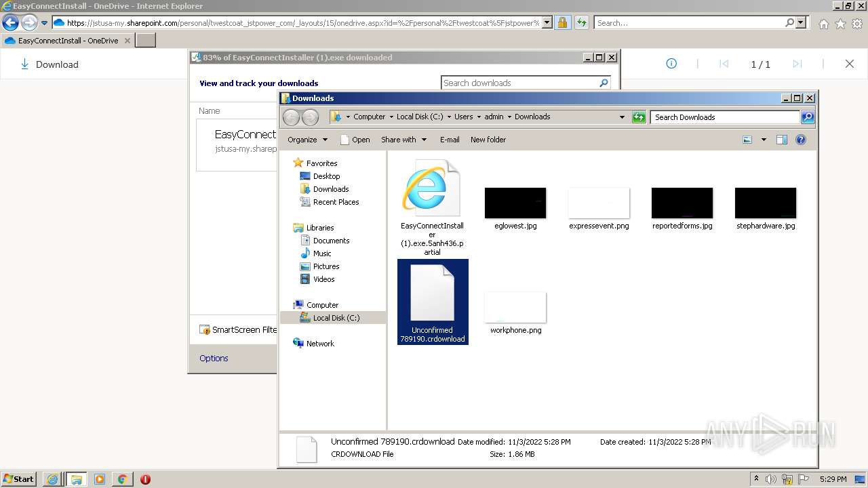
Task: Click the Explorer Forward navigation button
Action: click(x=310, y=117)
